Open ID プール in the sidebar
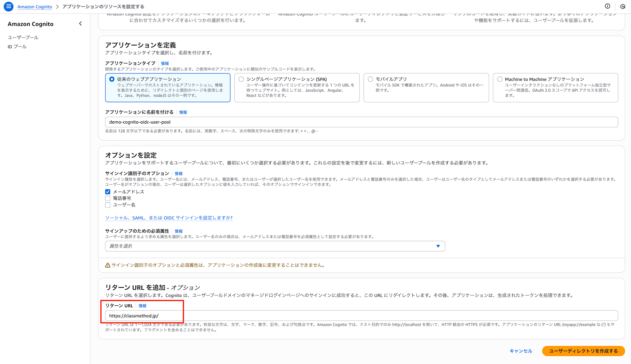 coord(17,47)
